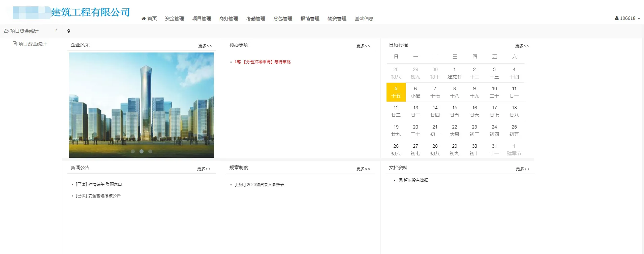Open the 106618 user dropdown caret

639,19
